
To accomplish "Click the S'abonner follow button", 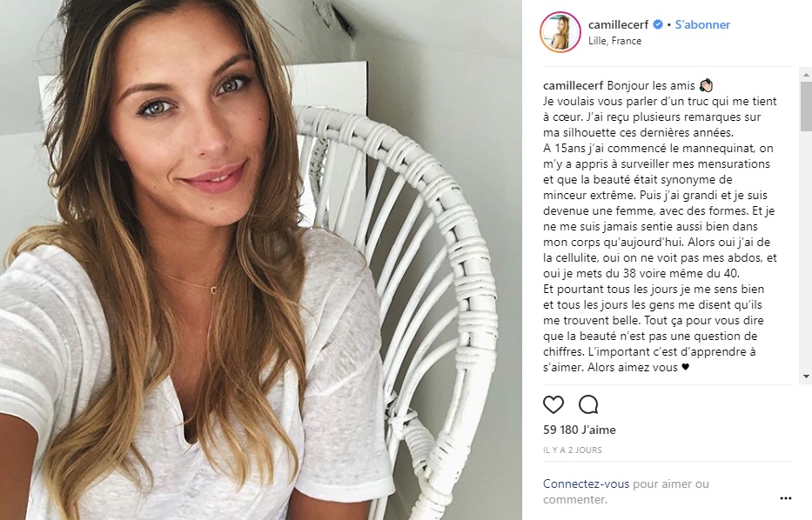I will pyautogui.click(x=702, y=24).
